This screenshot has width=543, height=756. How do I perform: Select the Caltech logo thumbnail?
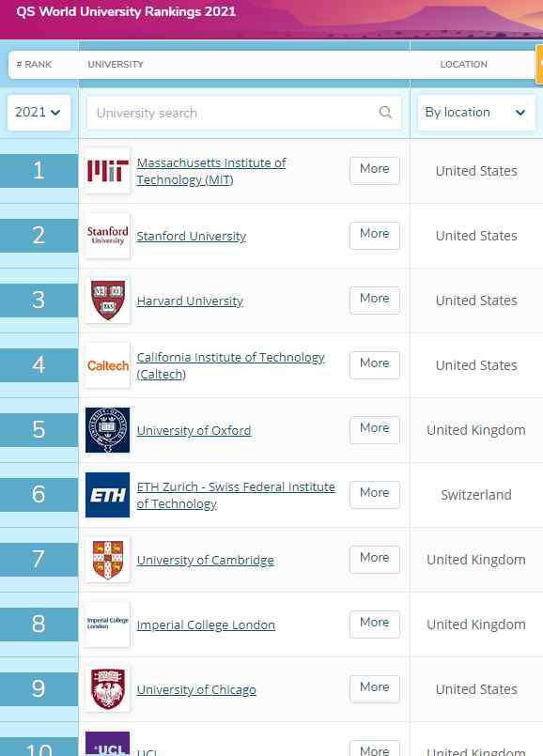pyautogui.click(x=107, y=365)
